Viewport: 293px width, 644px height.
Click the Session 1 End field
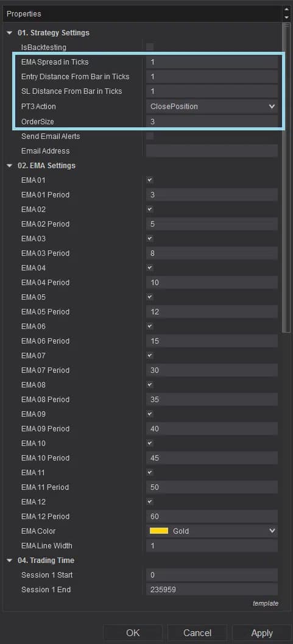coord(212,590)
